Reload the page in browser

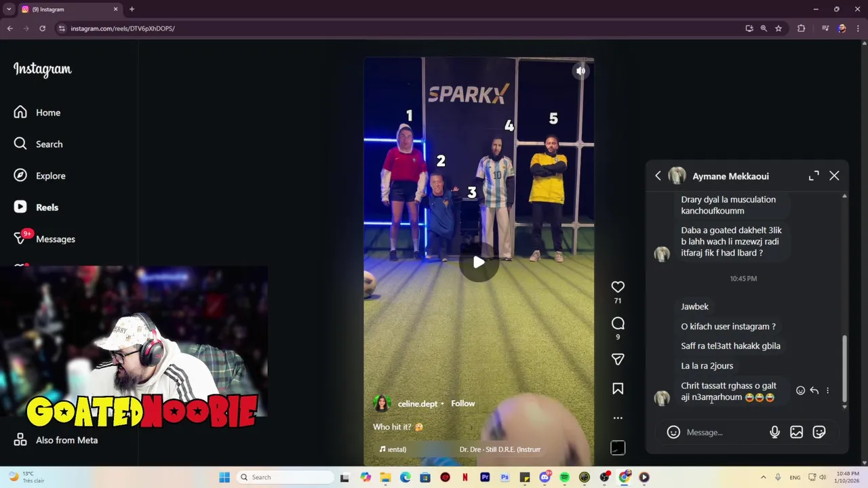(x=42, y=28)
